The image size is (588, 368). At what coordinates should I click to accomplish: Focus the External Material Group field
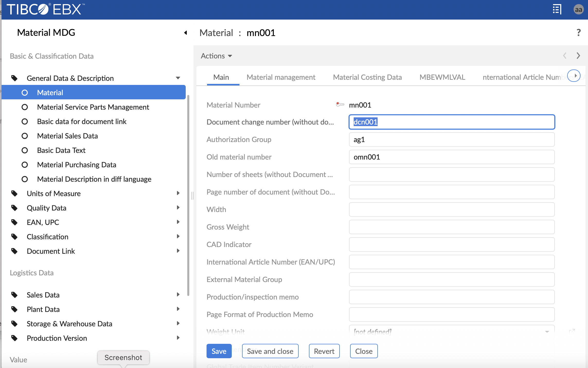click(452, 279)
